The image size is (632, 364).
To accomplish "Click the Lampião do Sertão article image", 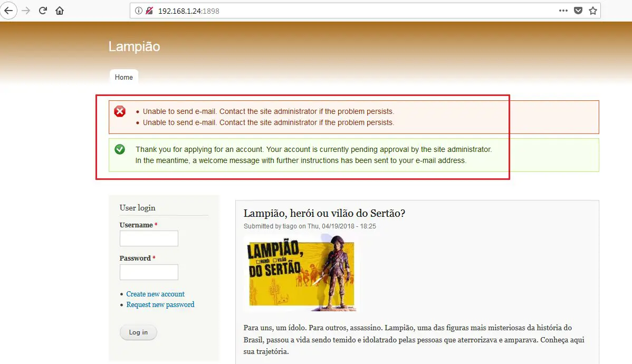I will coord(301,273).
